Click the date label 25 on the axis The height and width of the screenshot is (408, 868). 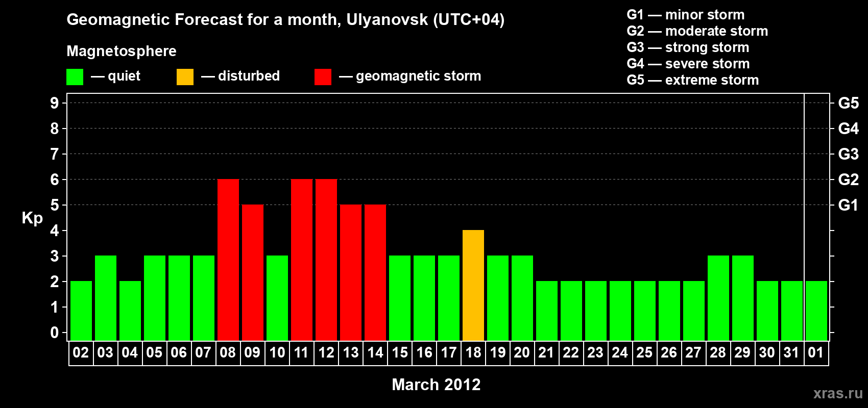[644, 353]
